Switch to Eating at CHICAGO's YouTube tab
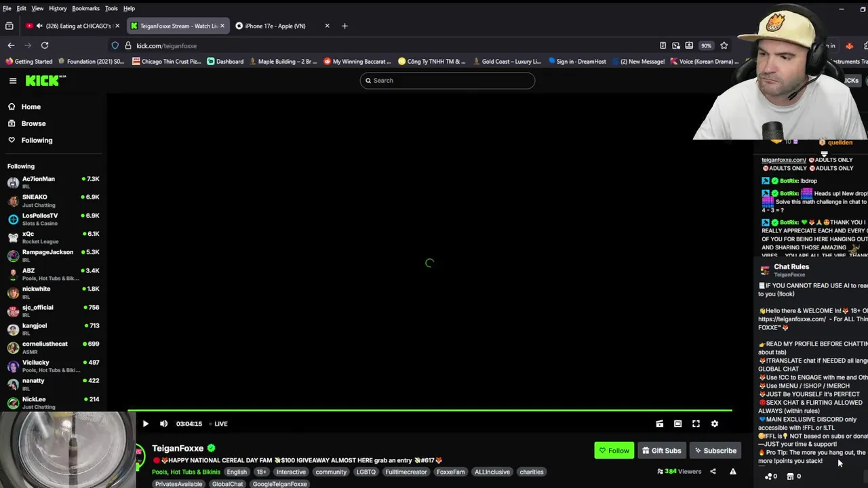Image resolution: width=868 pixels, height=488 pixels. (73, 26)
